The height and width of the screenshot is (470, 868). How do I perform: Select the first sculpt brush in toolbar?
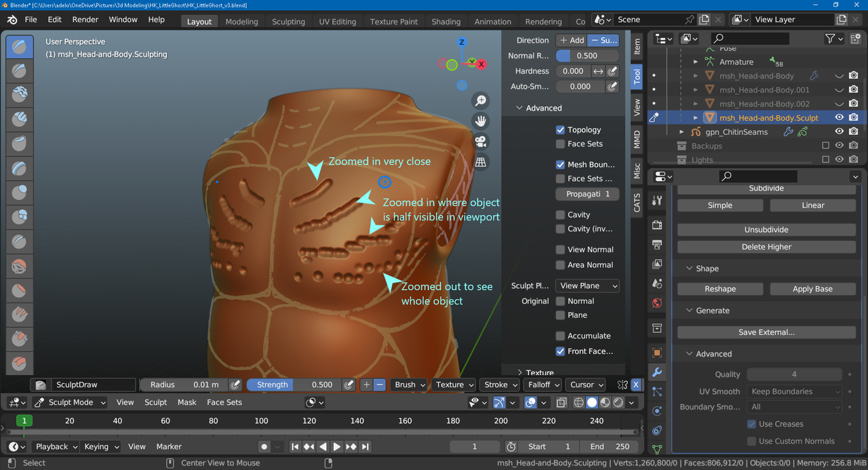click(x=20, y=47)
